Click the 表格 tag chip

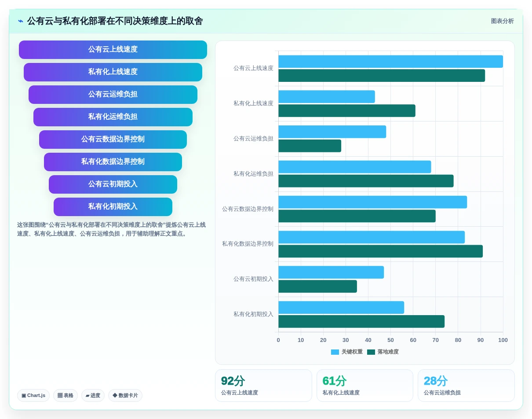pos(66,395)
